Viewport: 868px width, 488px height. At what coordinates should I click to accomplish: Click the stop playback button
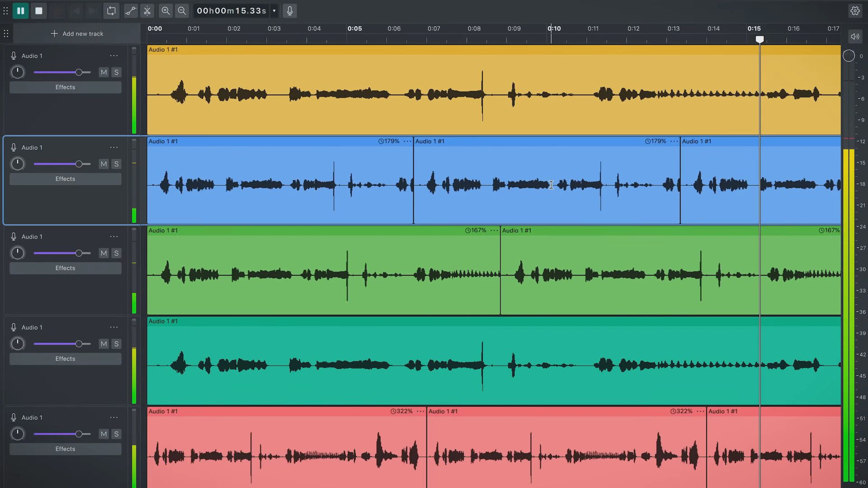click(39, 11)
